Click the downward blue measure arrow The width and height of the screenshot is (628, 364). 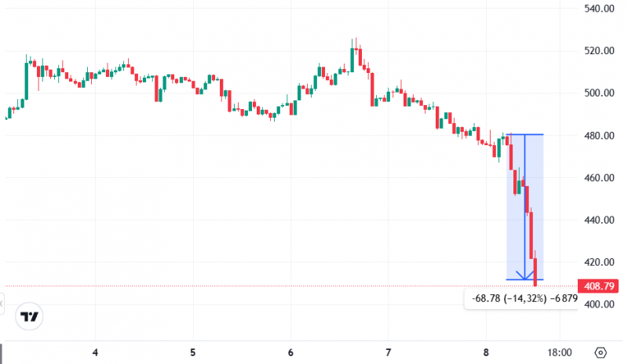[524, 207]
